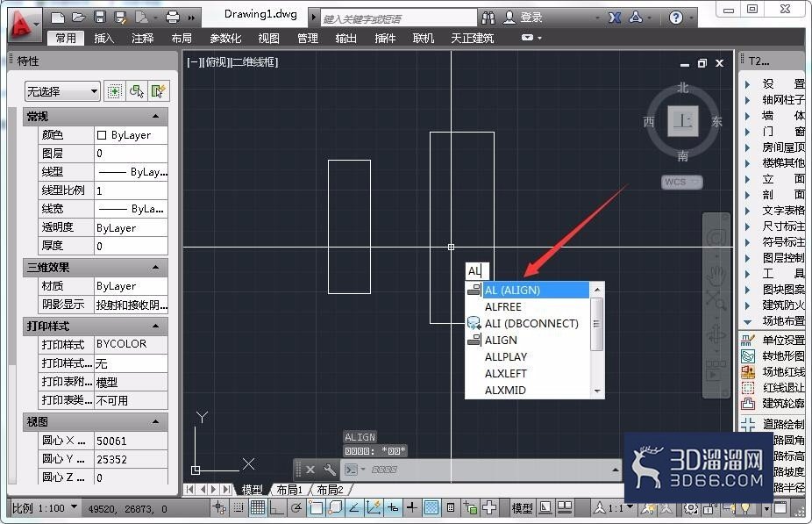Toggle grid display in the status bar
Screen dimensions: 812x524
[x=258, y=508]
